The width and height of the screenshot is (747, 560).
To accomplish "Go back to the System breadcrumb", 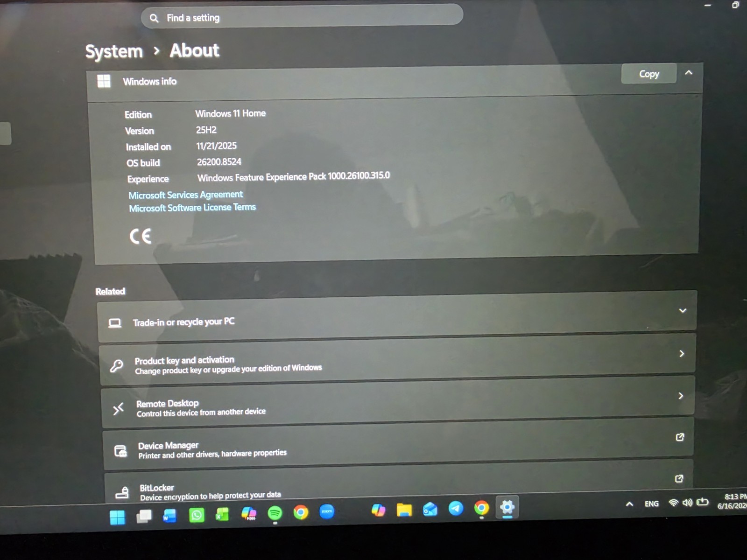I will (x=113, y=51).
